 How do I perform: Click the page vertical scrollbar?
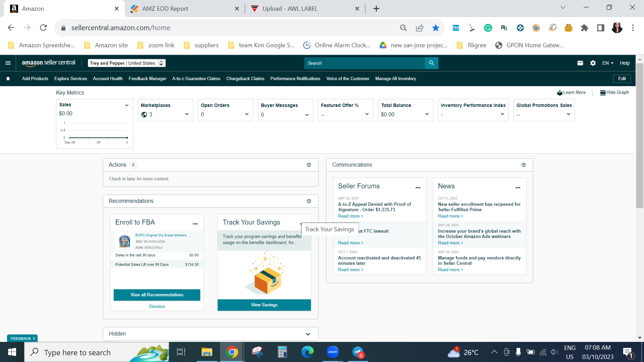tap(640, 136)
